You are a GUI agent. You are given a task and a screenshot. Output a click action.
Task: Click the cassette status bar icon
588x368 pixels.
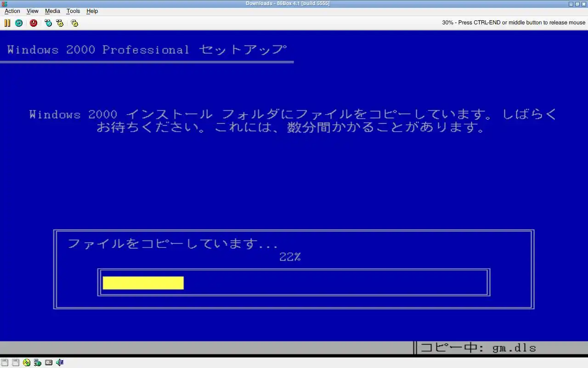coord(49,362)
